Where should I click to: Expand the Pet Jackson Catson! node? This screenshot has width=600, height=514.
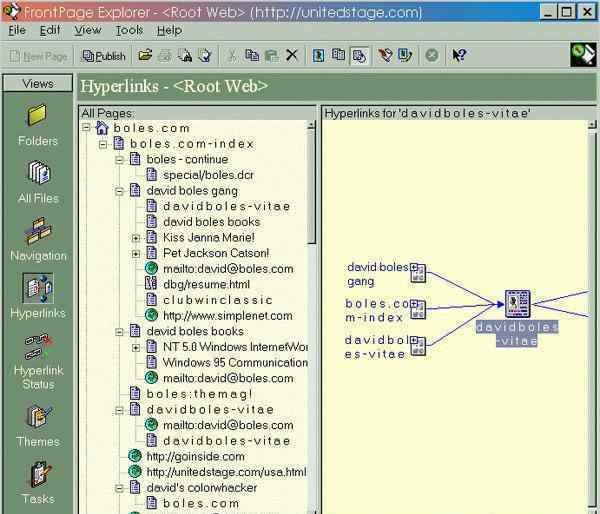tap(136, 254)
